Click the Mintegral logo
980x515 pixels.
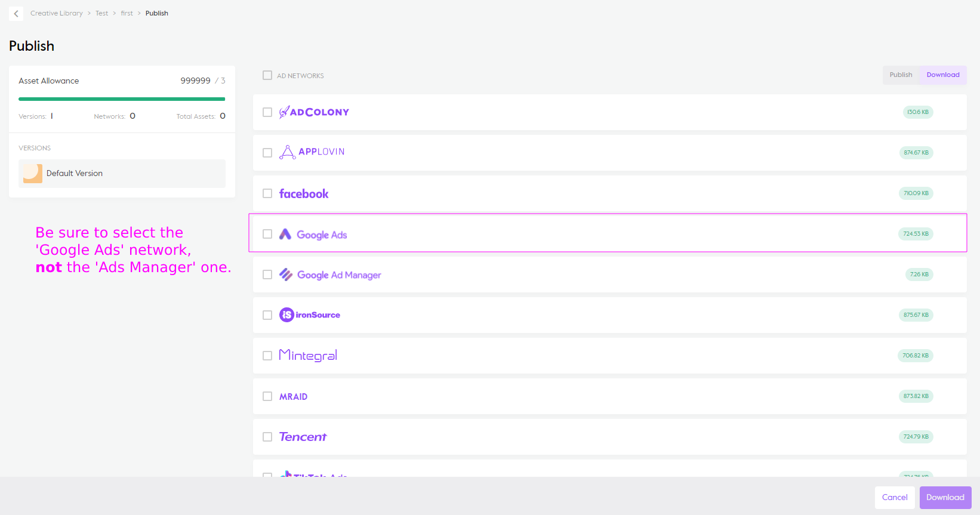308,356
